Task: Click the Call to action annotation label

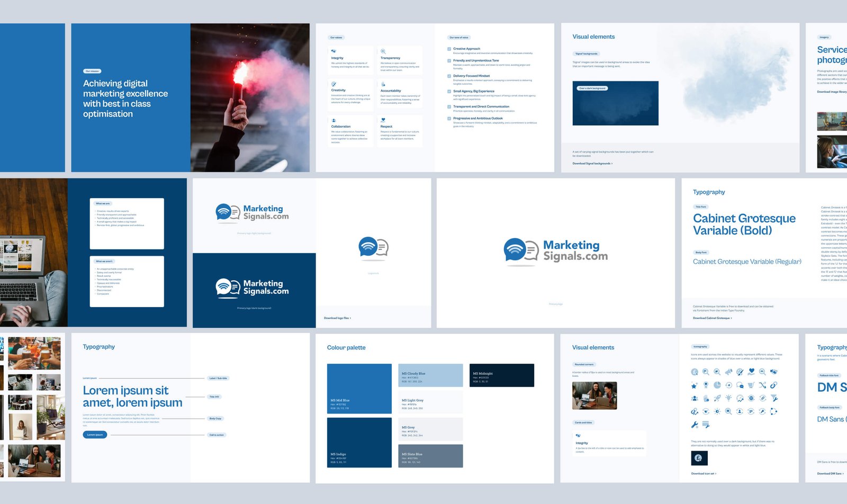Action: point(217,435)
